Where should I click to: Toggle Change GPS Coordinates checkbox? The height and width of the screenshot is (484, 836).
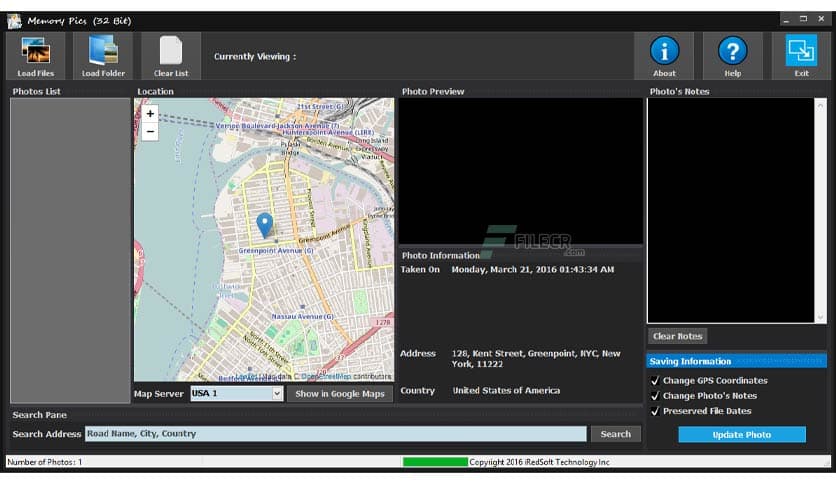click(655, 381)
